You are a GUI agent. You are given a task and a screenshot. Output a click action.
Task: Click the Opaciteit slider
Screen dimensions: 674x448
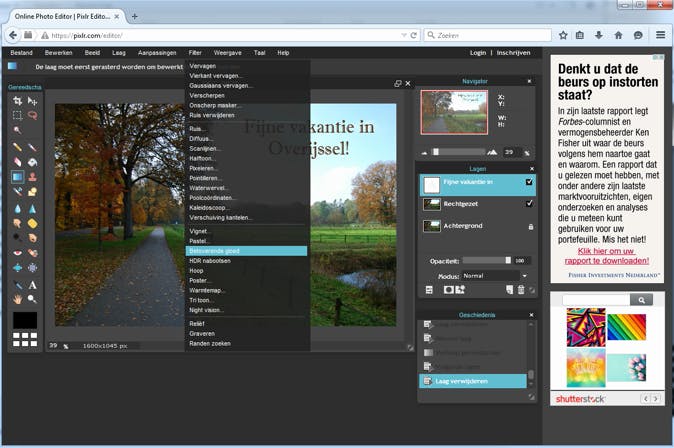point(486,260)
